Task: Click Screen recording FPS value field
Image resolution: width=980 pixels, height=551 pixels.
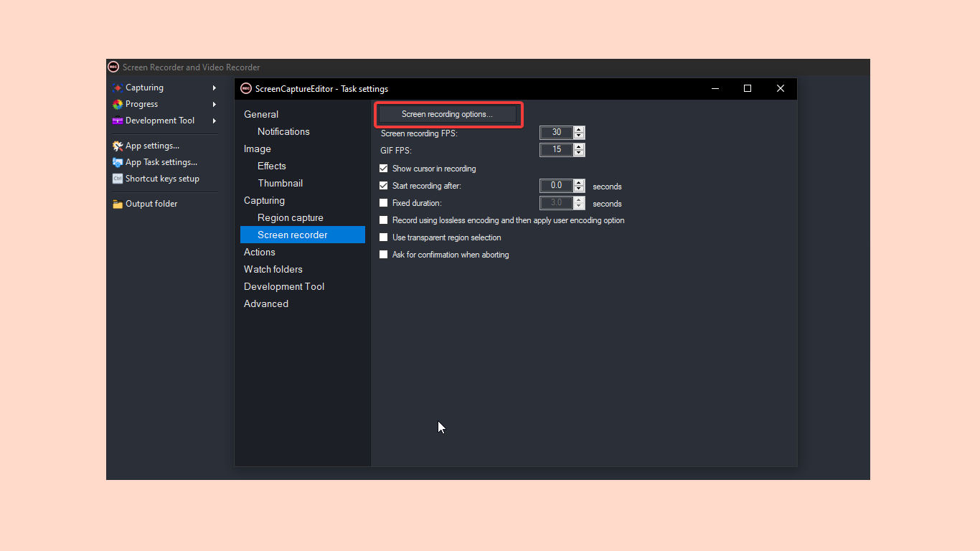Action: [x=557, y=133]
